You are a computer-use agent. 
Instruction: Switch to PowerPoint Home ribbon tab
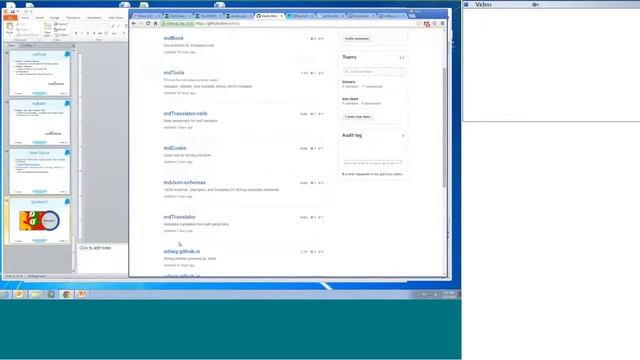(x=25, y=18)
